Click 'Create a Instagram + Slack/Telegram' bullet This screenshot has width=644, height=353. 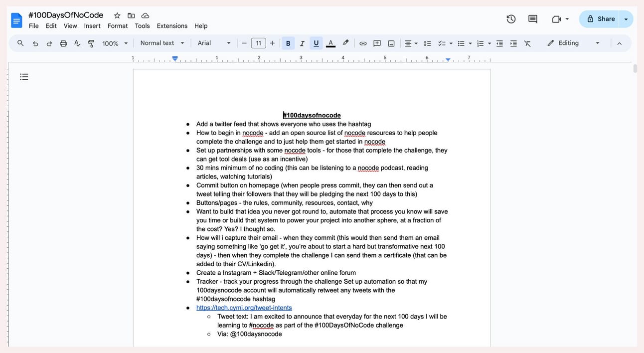(x=276, y=273)
